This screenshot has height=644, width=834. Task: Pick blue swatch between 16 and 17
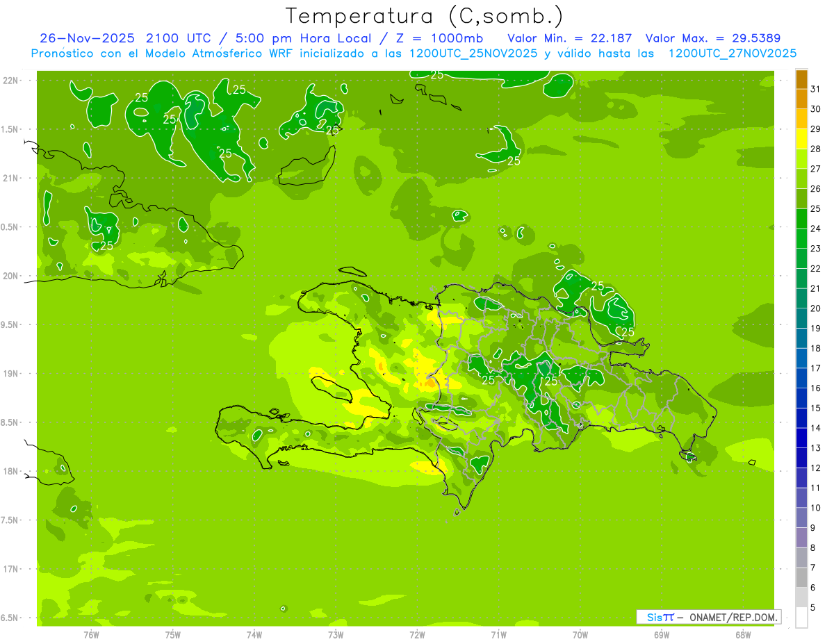801,378
